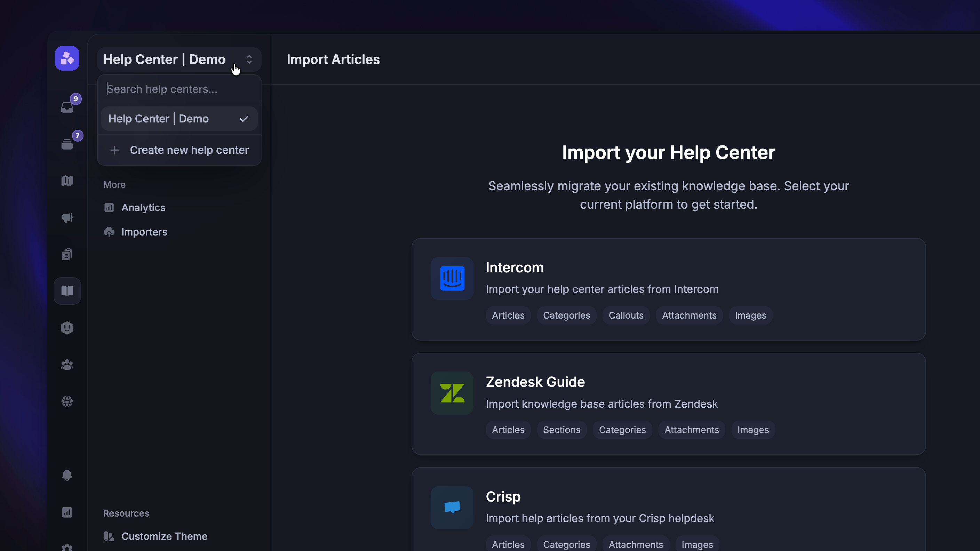This screenshot has width=980, height=551.
Task: Click the Import Articles page title
Action: (x=333, y=59)
